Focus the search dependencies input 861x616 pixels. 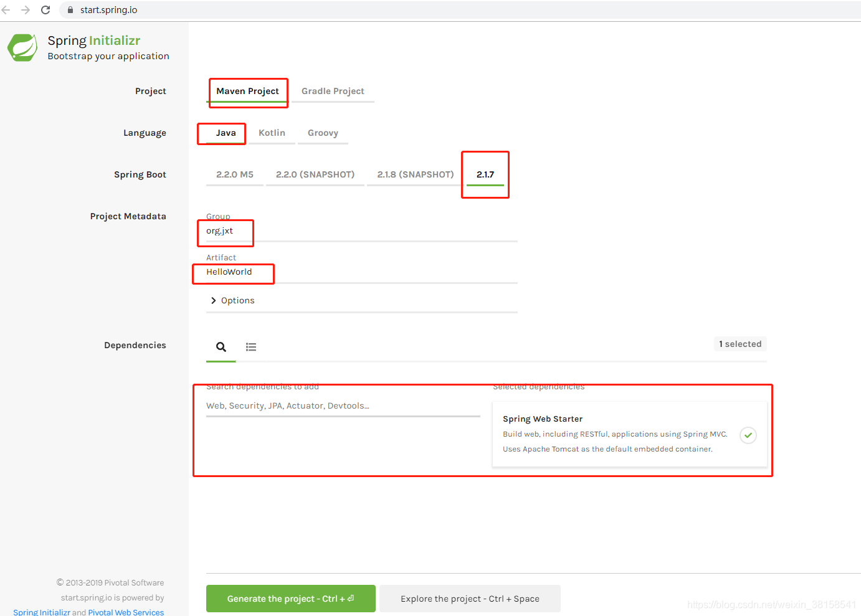343,405
